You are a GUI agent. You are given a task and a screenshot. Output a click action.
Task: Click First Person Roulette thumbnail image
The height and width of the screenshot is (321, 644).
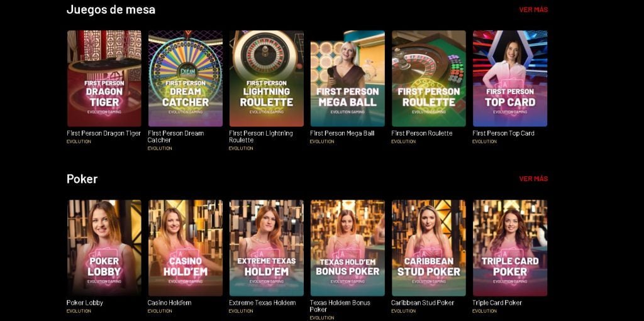click(x=429, y=79)
